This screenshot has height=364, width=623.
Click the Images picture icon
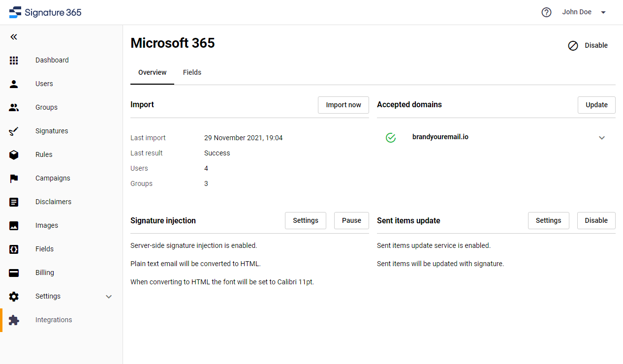pos(14,225)
